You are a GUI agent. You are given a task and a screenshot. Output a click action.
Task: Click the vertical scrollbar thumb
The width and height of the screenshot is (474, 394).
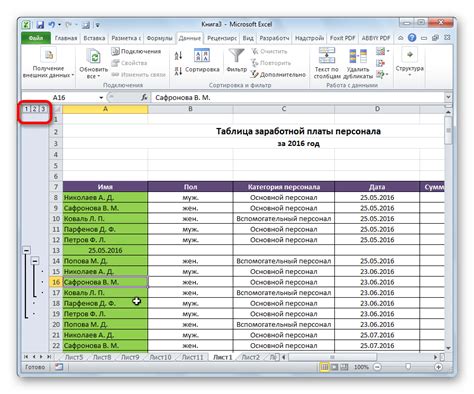pos(448,130)
